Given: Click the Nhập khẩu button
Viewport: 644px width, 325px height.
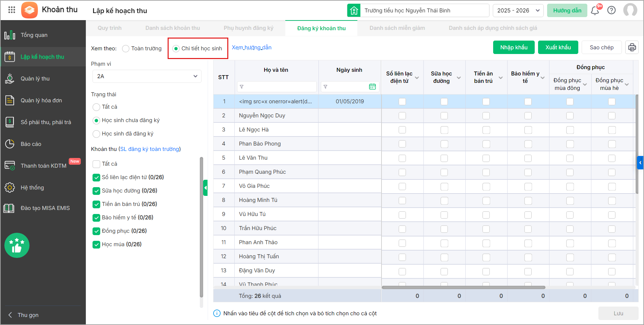Looking at the screenshot, I should click(x=514, y=47).
